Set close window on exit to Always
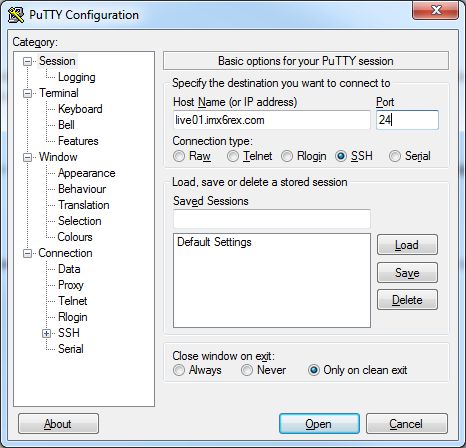The image size is (466, 448). click(179, 370)
